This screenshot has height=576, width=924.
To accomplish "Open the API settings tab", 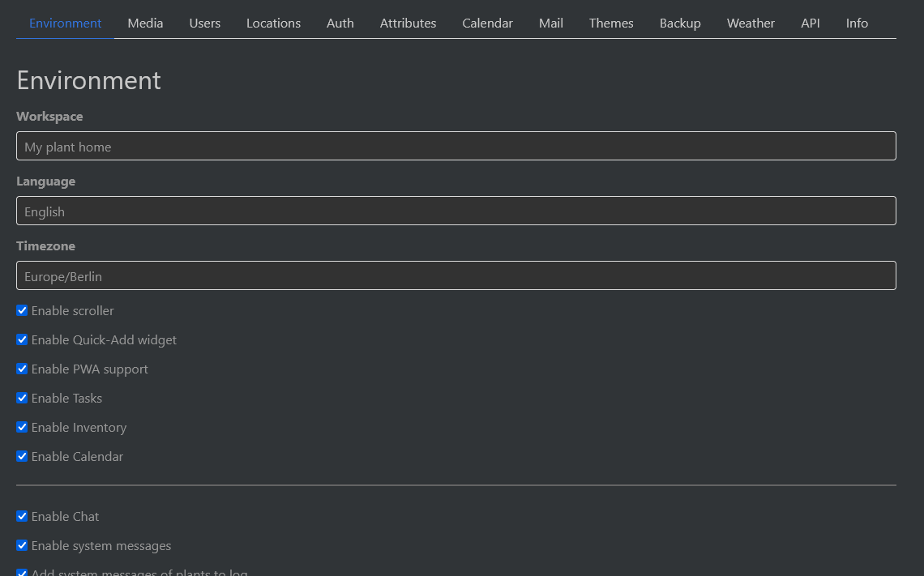I will click(x=810, y=23).
